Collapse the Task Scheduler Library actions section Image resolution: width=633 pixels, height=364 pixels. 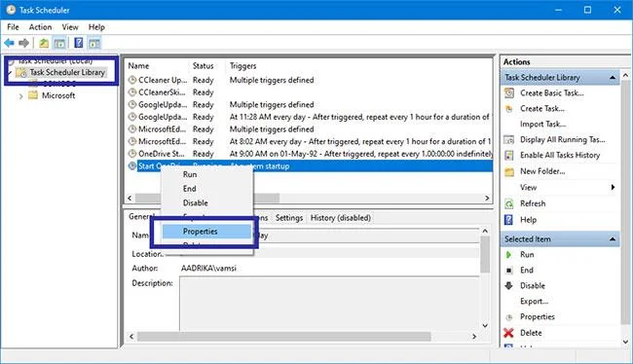613,78
